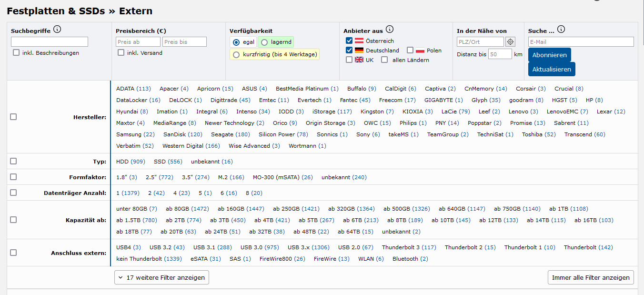Filter capacity ab 500GB

407,209
